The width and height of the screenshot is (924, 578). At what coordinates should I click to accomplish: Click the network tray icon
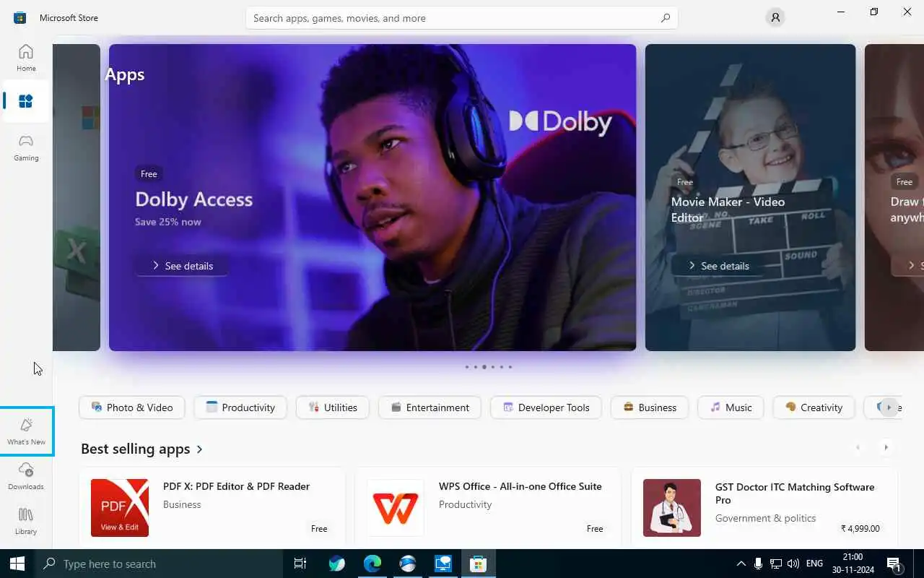[776, 564]
